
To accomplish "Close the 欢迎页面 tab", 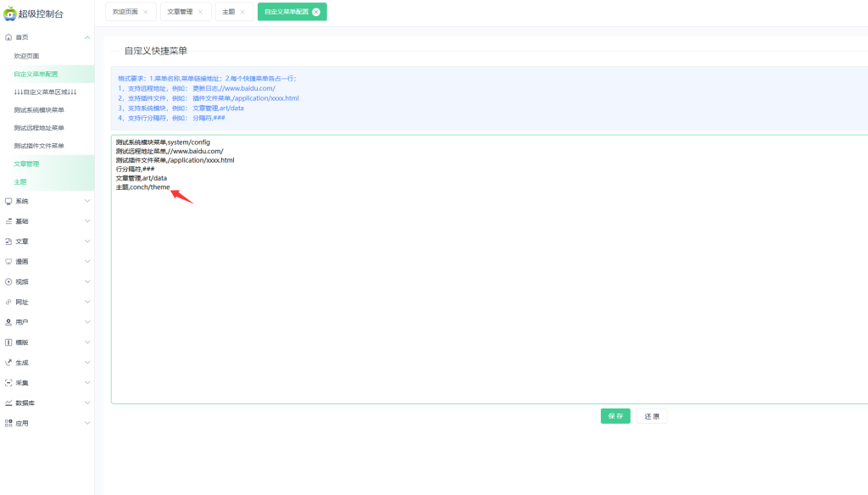I will [145, 12].
